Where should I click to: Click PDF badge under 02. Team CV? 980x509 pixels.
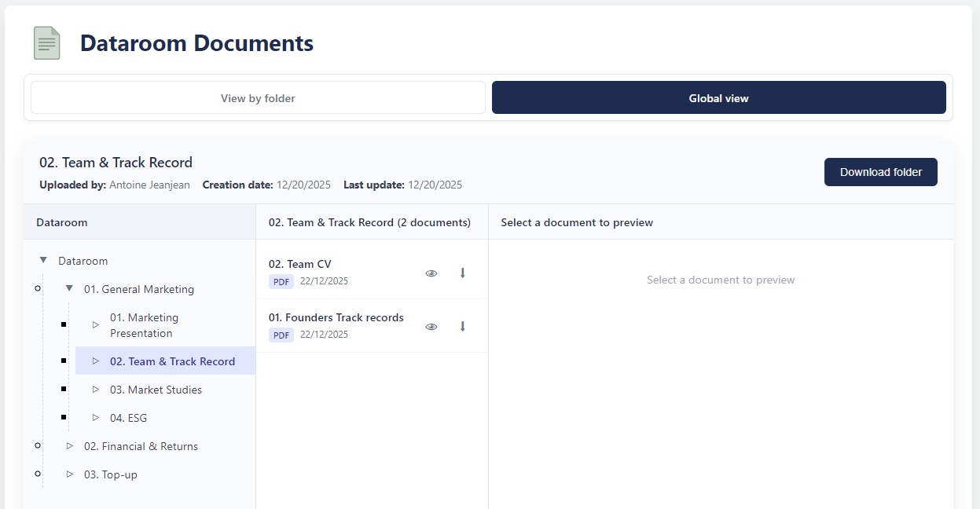tap(281, 281)
